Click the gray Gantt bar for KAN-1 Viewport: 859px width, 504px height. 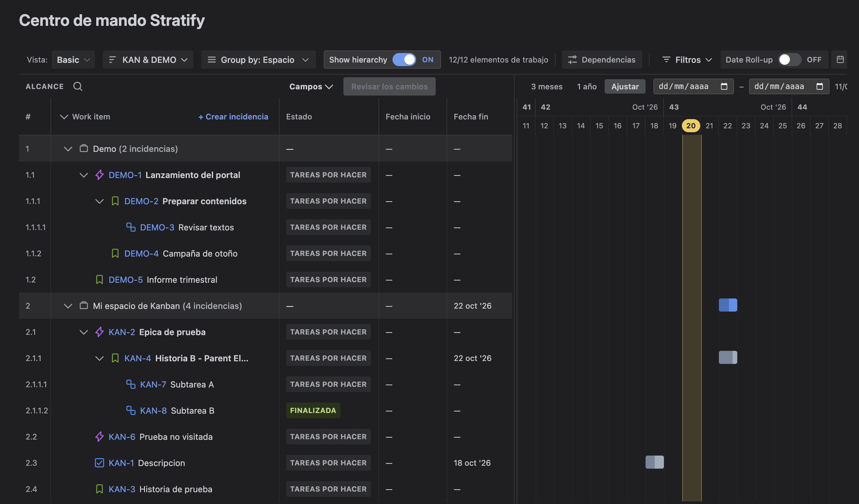click(x=655, y=462)
